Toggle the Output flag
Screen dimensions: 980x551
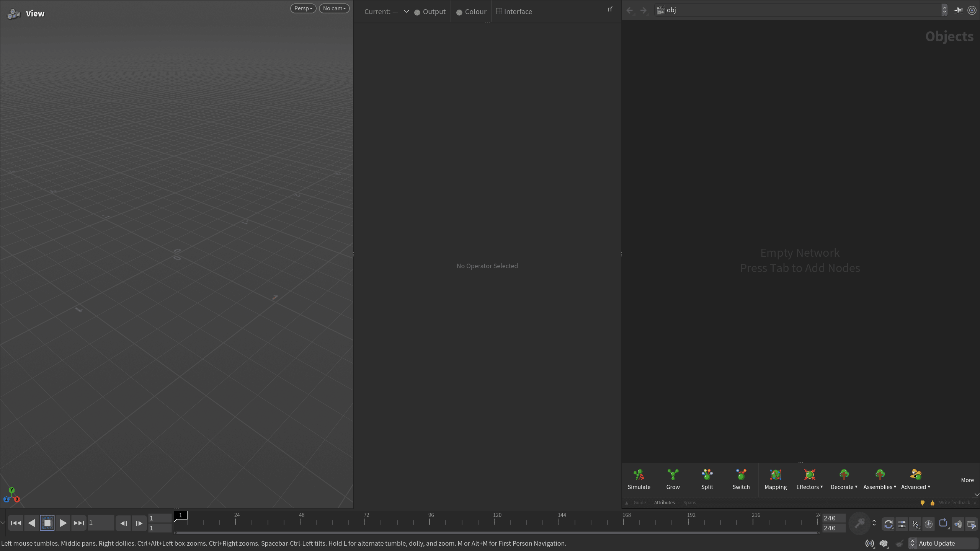point(430,12)
